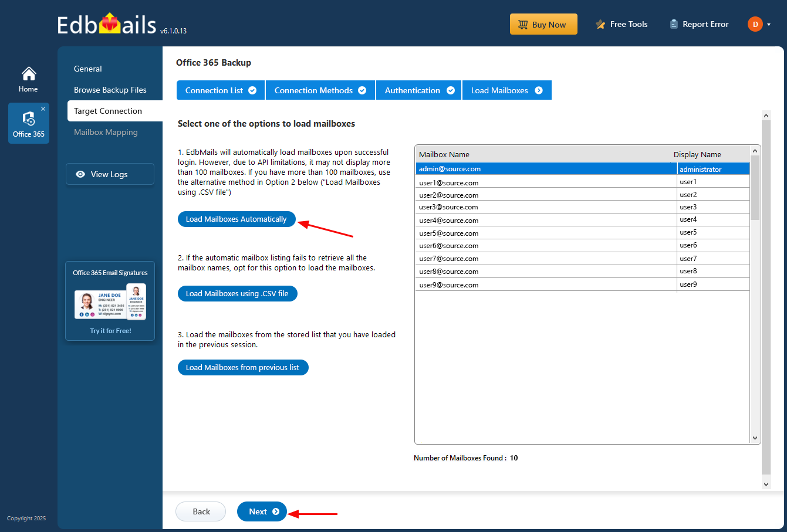This screenshot has width=787, height=532.
Task: Select the user1@source.com mailbox
Action: [x=449, y=182]
